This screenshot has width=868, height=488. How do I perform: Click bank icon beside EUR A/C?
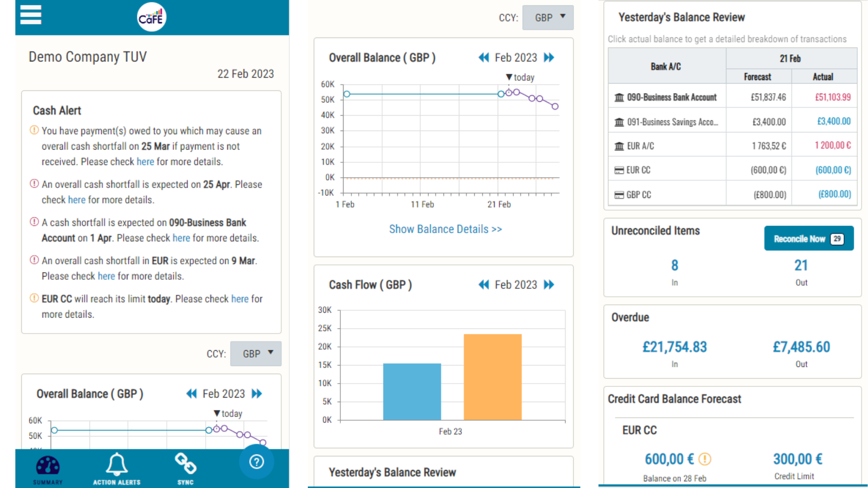pyautogui.click(x=619, y=146)
